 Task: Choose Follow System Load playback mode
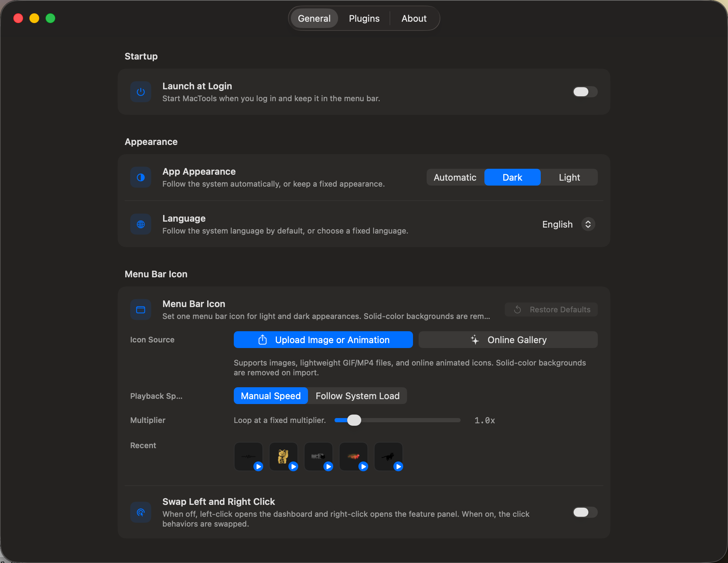[x=357, y=396]
